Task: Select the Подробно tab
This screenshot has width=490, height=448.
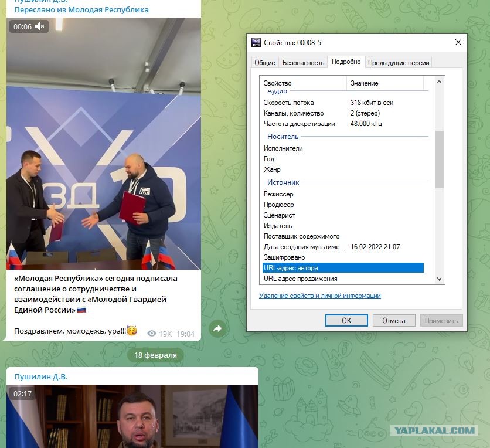Action: 346,62
